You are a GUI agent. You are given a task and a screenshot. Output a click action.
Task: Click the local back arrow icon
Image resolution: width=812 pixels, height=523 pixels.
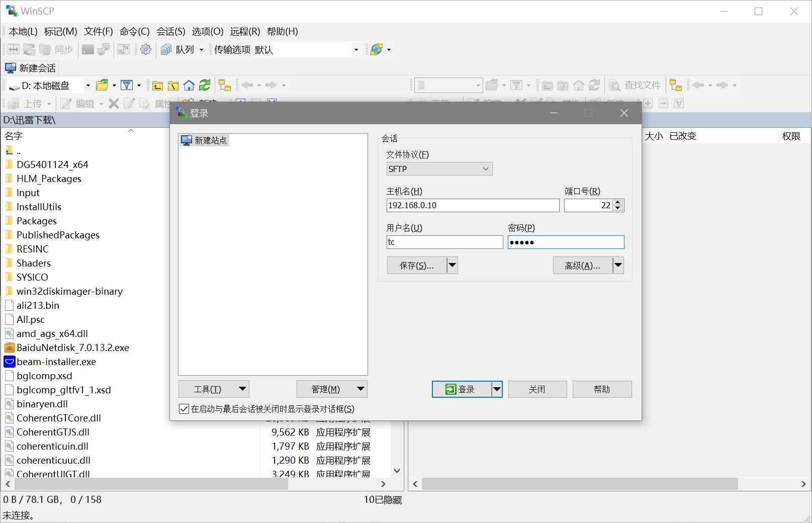(247, 85)
